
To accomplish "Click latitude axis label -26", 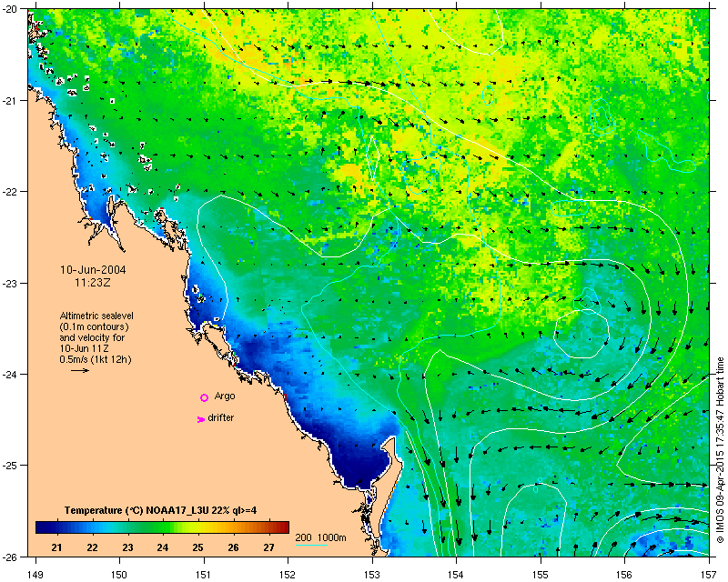I will (11, 557).
